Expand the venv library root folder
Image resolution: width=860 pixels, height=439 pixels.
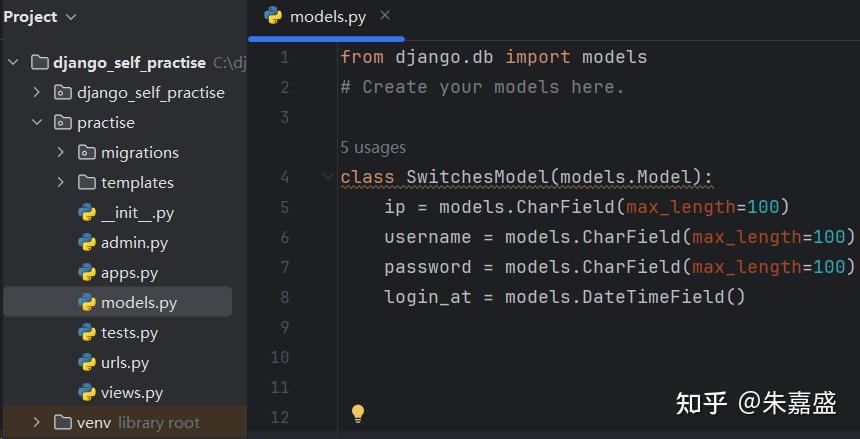click(37, 422)
